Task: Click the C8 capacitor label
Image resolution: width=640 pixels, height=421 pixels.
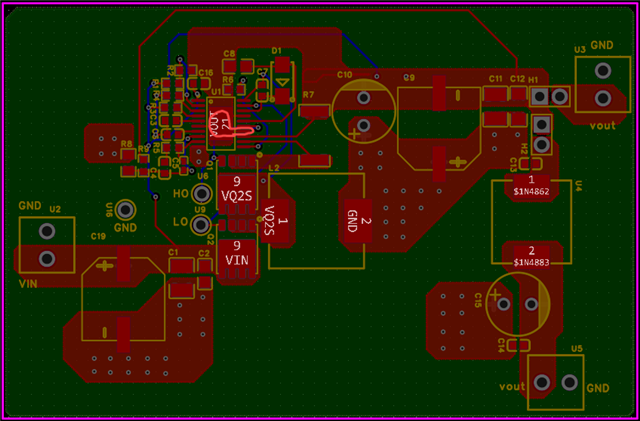Action: click(x=229, y=53)
